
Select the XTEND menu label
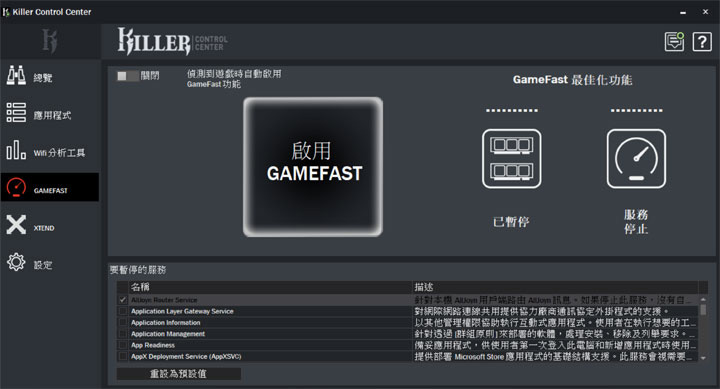(x=44, y=228)
